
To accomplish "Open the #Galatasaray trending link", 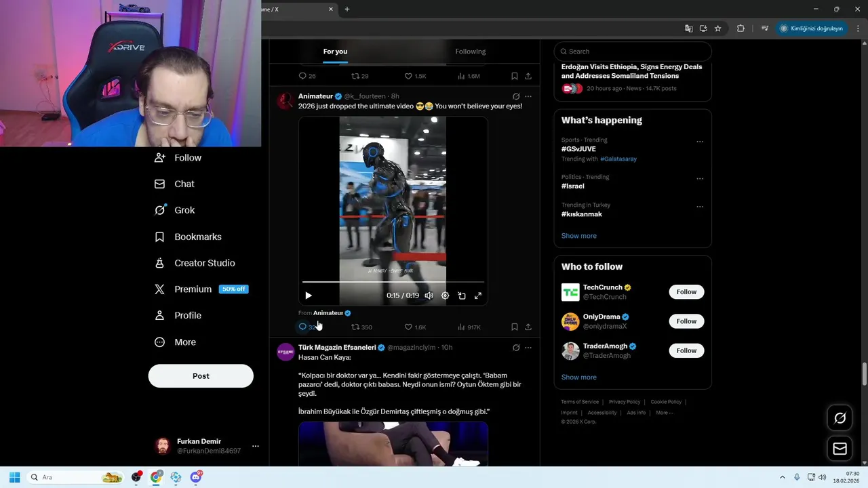I will [618, 159].
